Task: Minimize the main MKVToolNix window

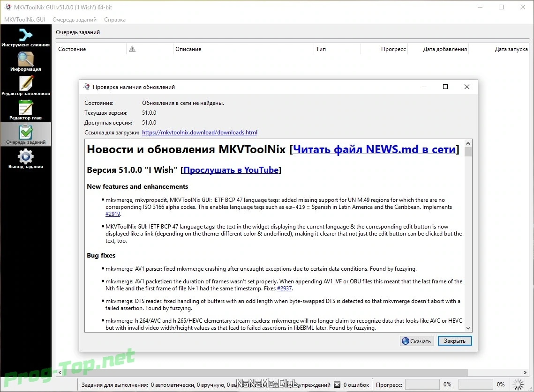Action: (480, 7)
